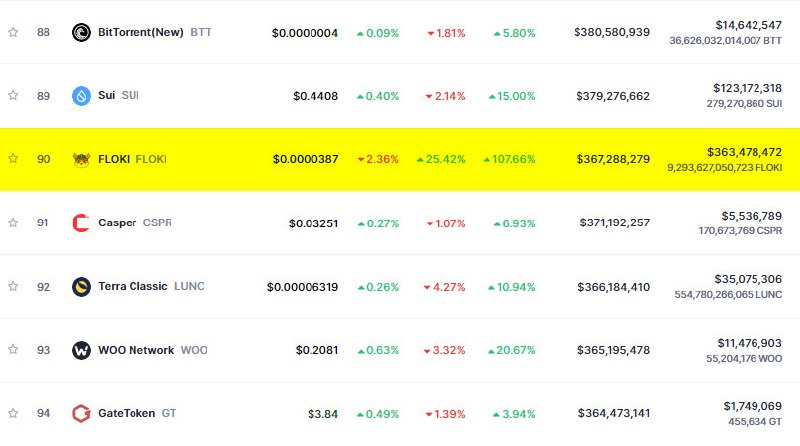
Task: Click the WOO Network W logo
Action: [x=81, y=351]
